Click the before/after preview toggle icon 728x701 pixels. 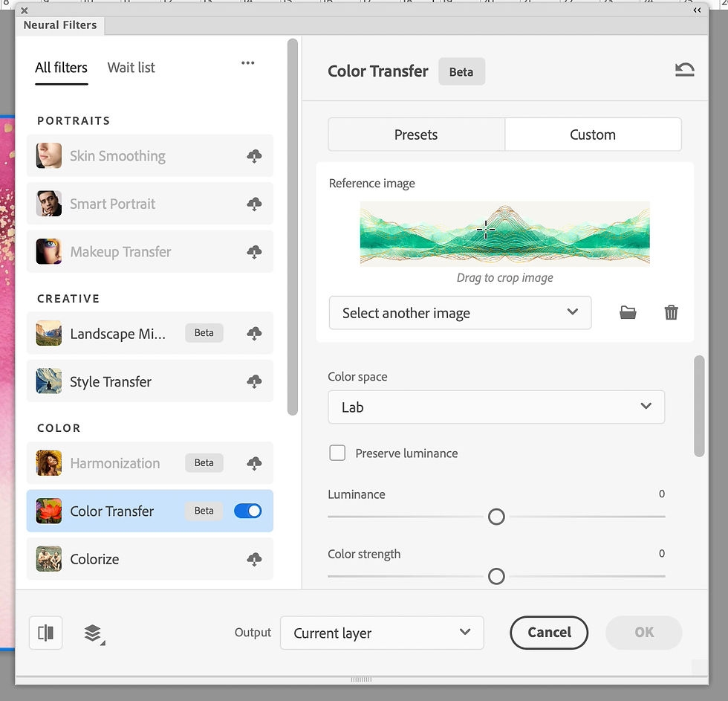tap(45, 633)
